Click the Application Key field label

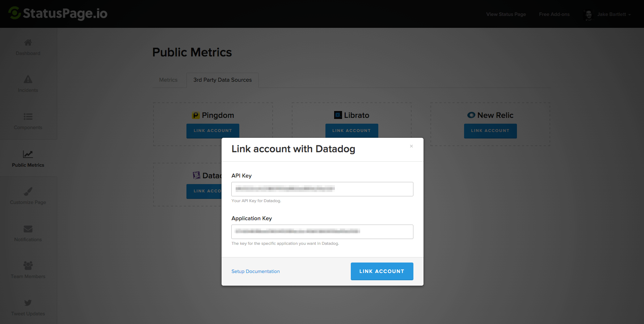252,218
